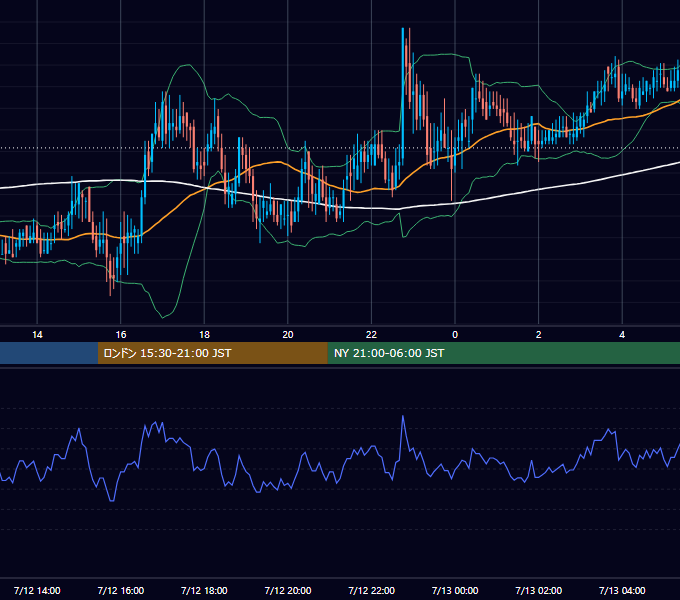
Task: Click the 4 hour label on chart axis
Action: pyautogui.click(x=622, y=335)
